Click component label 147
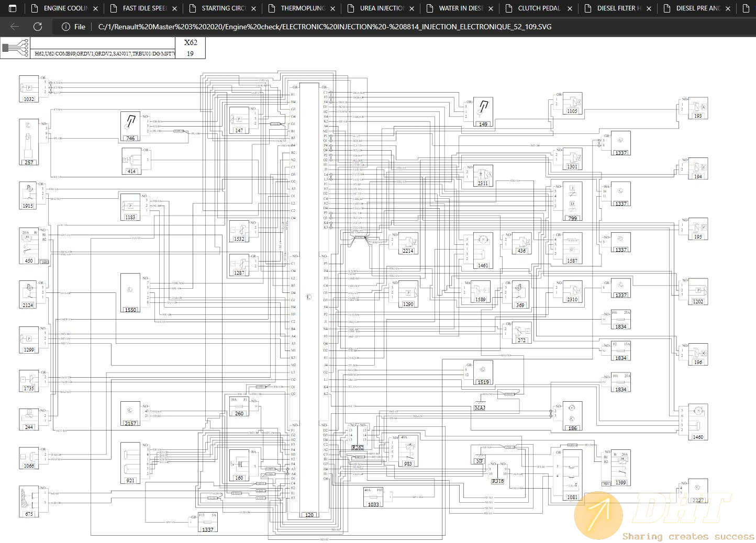This screenshot has width=756, height=543. (239, 130)
